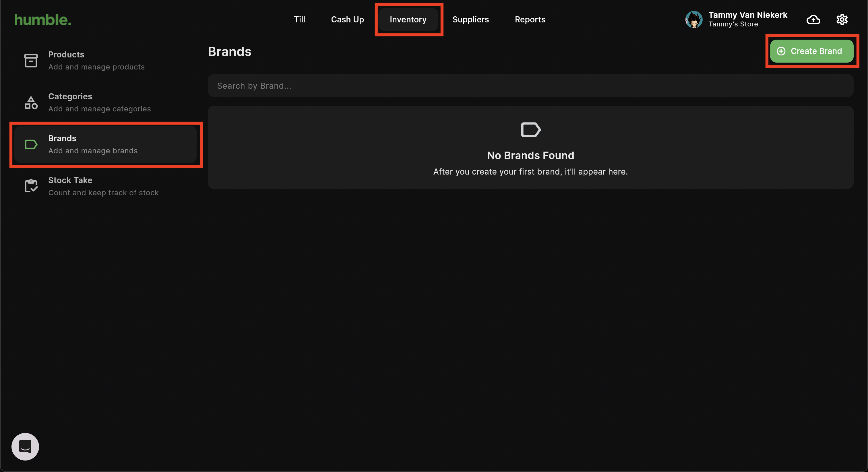868x472 pixels.
Task: Click the Brands page heading
Action: (x=229, y=52)
